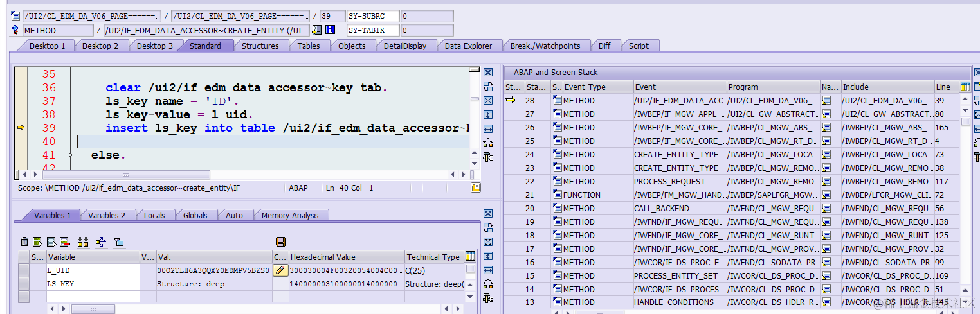Open the Break./Watchpoints tab

[545, 46]
